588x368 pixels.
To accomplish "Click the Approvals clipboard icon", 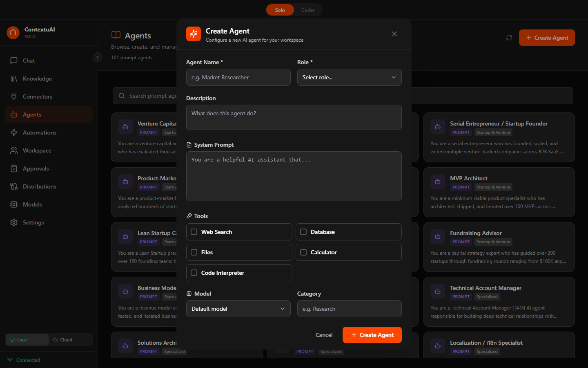I will [14, 168].
